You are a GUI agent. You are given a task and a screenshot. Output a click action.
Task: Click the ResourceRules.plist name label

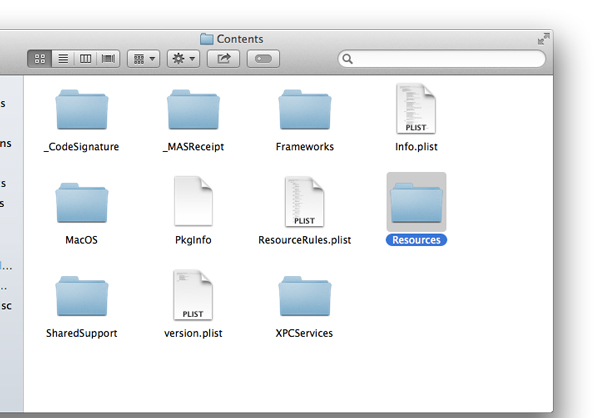click(x=305, y=240)
